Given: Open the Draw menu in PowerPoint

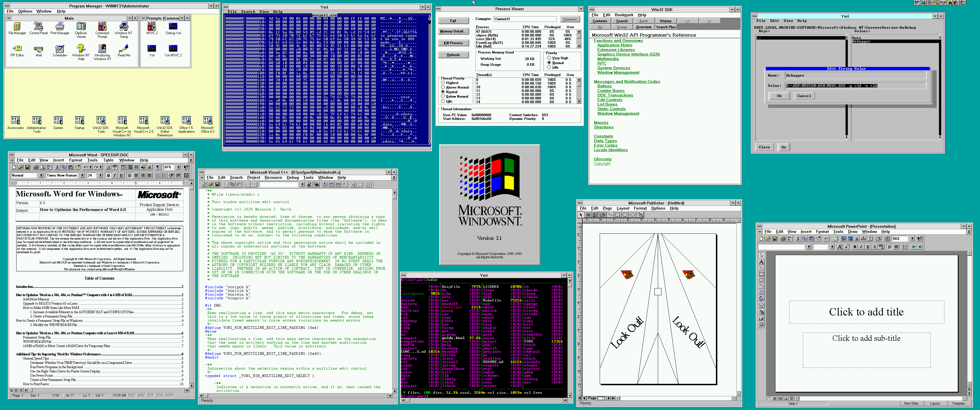Looking at the screenshot, I should point(853,232).
